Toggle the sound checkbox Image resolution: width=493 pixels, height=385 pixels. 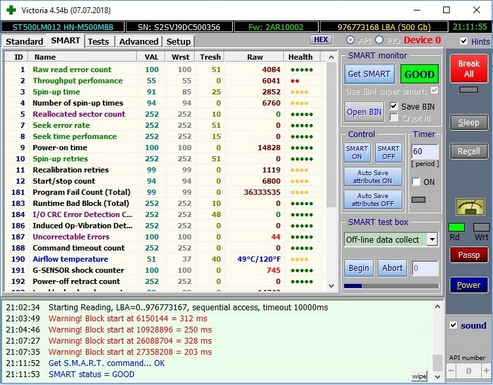point(453,325)
